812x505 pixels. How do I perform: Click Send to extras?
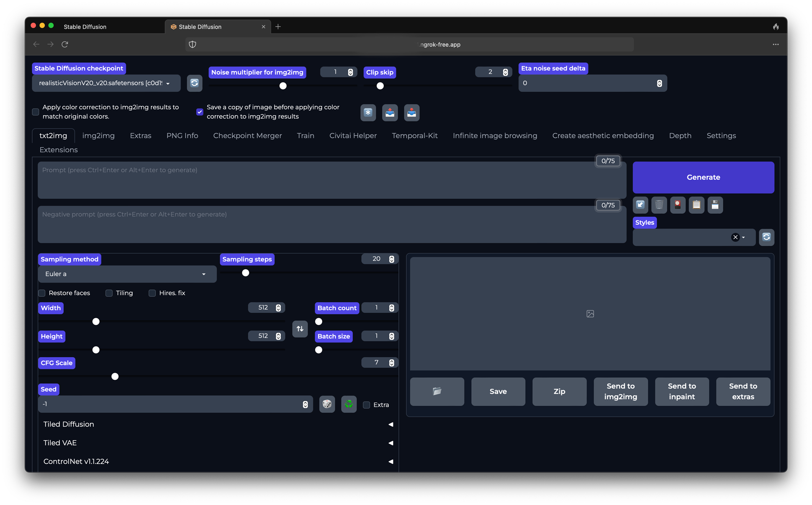pos(743,392)
